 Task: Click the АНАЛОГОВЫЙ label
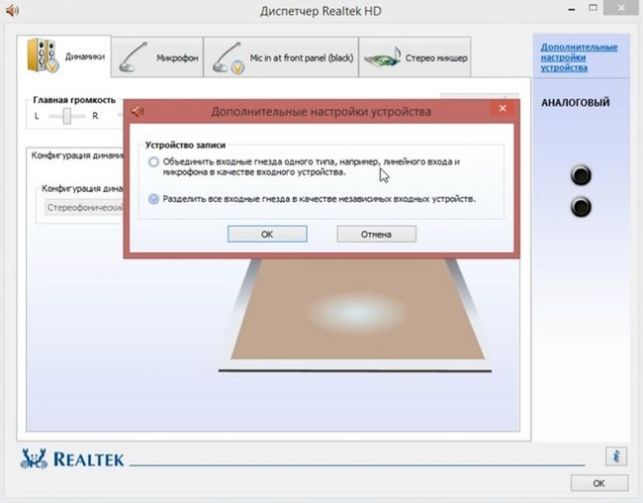[575, 102]
